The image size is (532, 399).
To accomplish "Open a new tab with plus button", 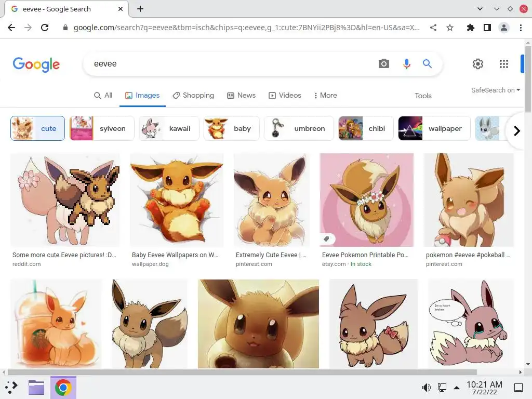I will tap(140, 9).
